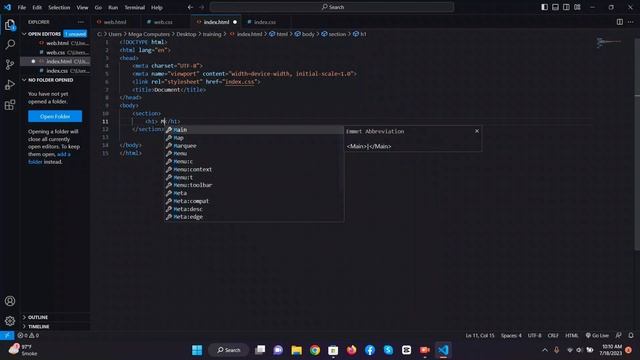Open the Selection menu
The image size is (640, 360).
(59, 7)
